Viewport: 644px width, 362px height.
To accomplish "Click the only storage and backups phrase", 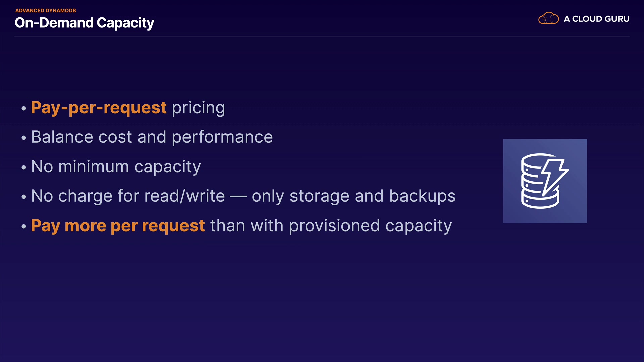I will [x=354, y=196].
